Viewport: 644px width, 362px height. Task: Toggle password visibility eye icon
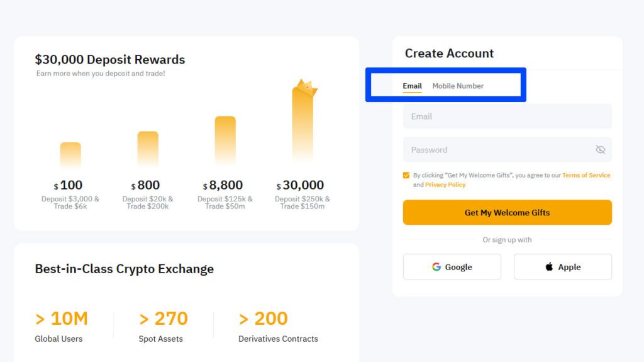601,150
